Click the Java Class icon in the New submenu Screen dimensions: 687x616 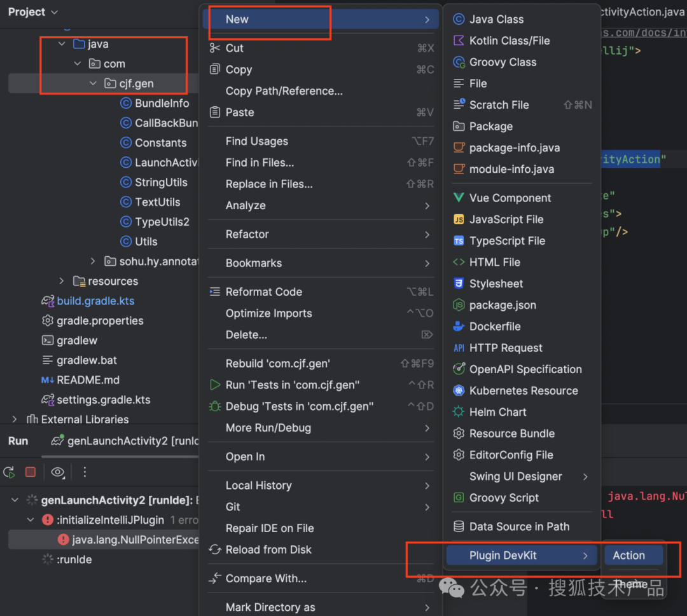tap(459, 19)
